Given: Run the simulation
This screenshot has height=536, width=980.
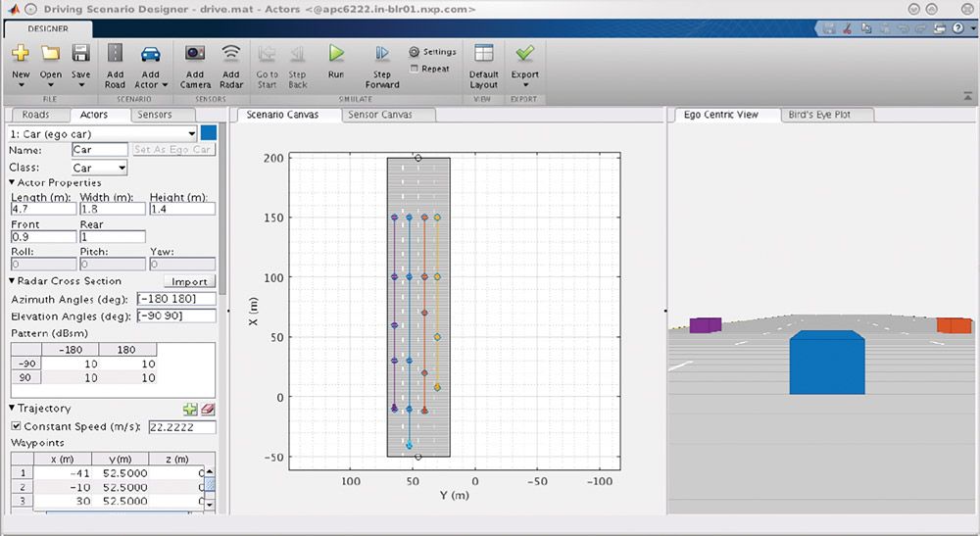Looking at the screenshot, I should pyautogui.click(x=336, y=55).
